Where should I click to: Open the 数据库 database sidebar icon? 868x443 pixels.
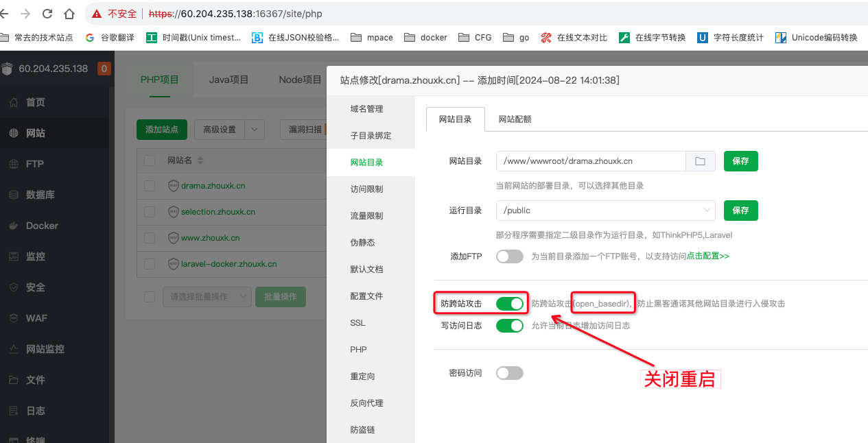14,195
